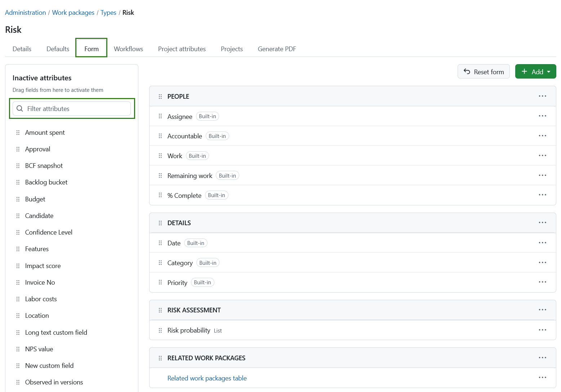The width and height of the screenshot is (561, 392).
Task: Switch to the Details tab
Action: coord(22,49)
